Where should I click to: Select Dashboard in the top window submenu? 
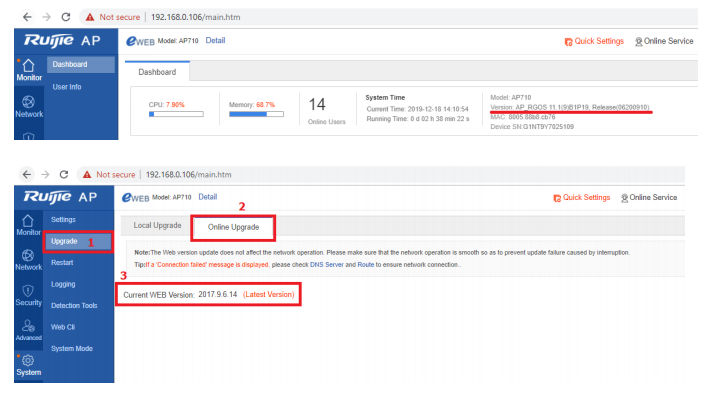(80, 65)
